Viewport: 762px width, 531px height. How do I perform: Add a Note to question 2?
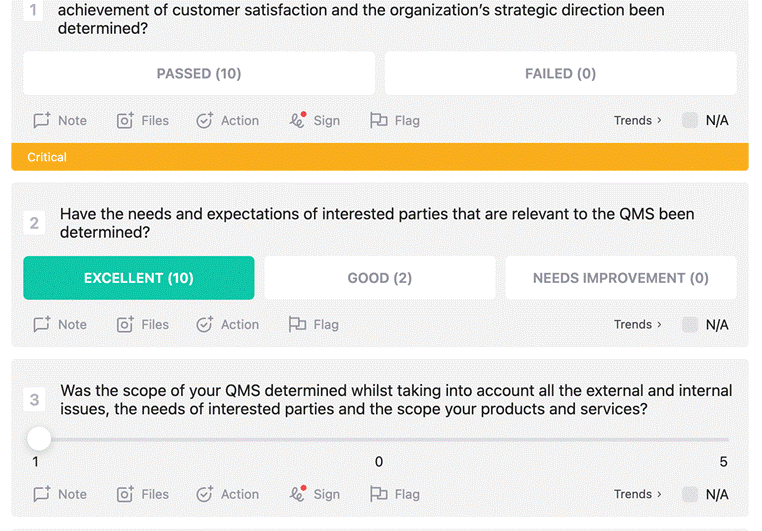(60, 325)
